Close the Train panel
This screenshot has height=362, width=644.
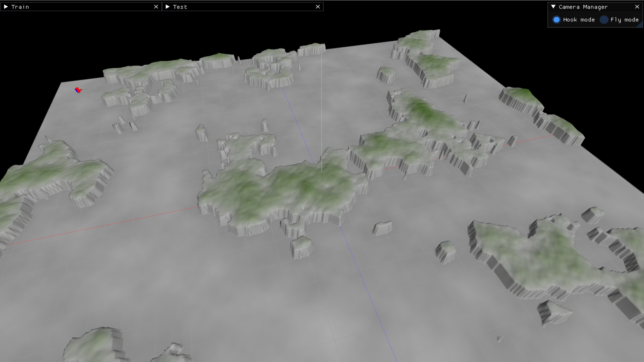(156, 7)
